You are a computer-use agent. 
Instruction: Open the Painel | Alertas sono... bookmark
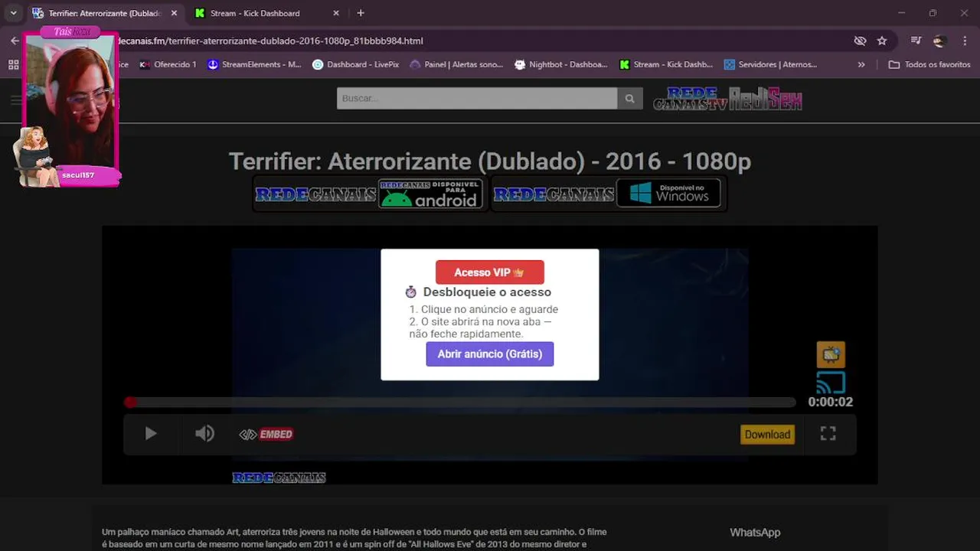click(x=456, y=64)
